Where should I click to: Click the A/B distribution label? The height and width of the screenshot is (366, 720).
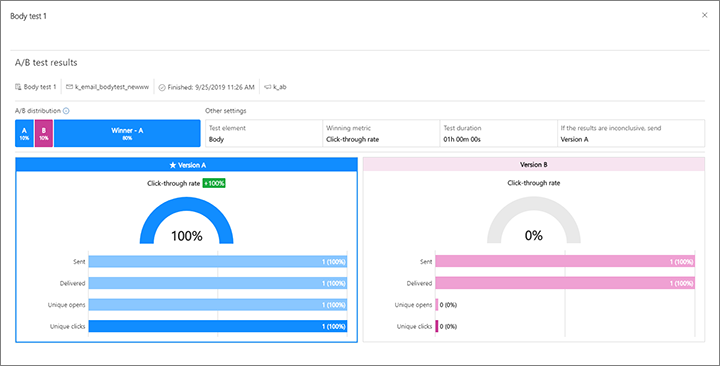coord(38,111)
